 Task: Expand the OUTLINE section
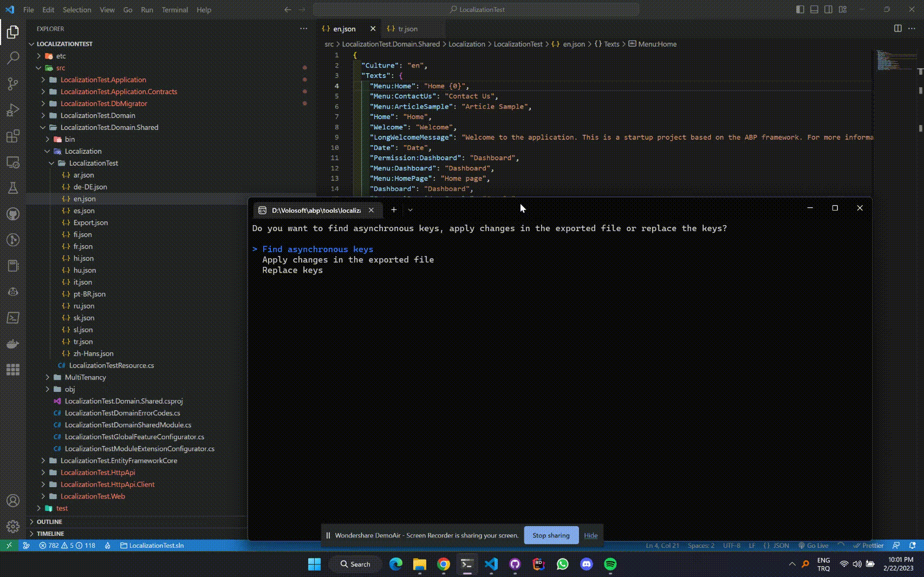point(49,522)
